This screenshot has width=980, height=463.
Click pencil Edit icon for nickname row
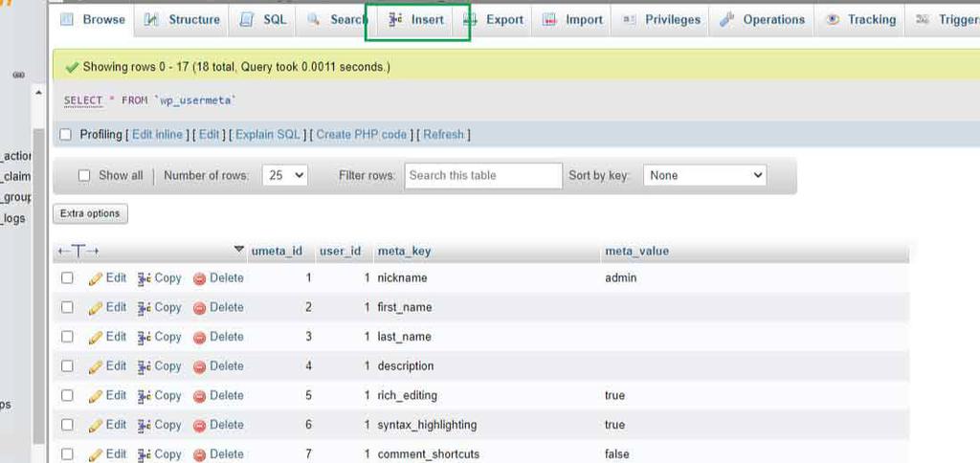tap(95, 278)
